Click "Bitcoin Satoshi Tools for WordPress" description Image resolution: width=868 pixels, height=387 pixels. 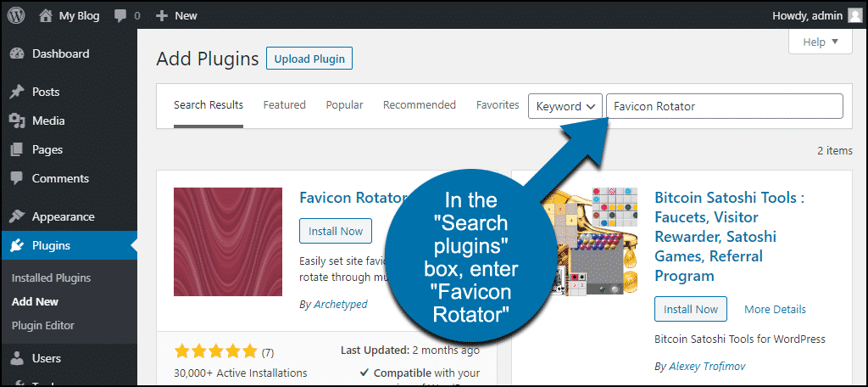739,339
